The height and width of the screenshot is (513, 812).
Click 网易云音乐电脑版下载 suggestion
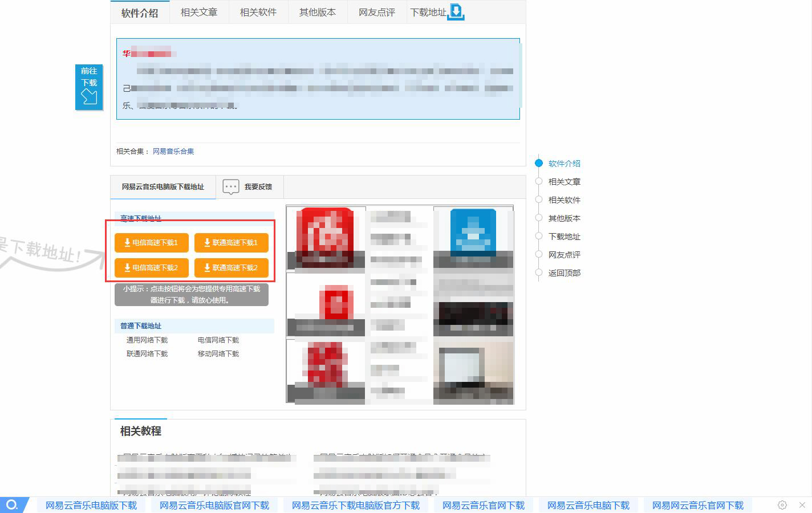tap(91, 506)
